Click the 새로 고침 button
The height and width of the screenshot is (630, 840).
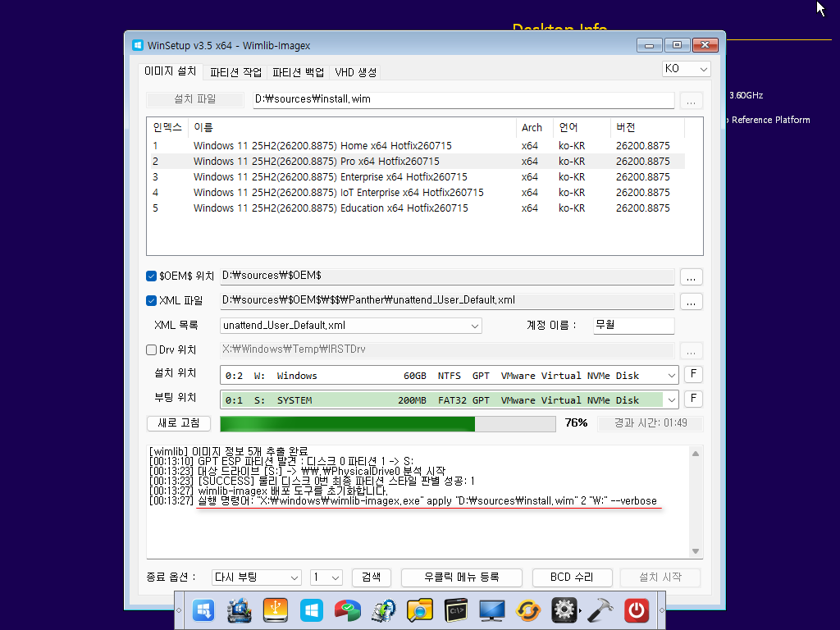coord(178,423)
